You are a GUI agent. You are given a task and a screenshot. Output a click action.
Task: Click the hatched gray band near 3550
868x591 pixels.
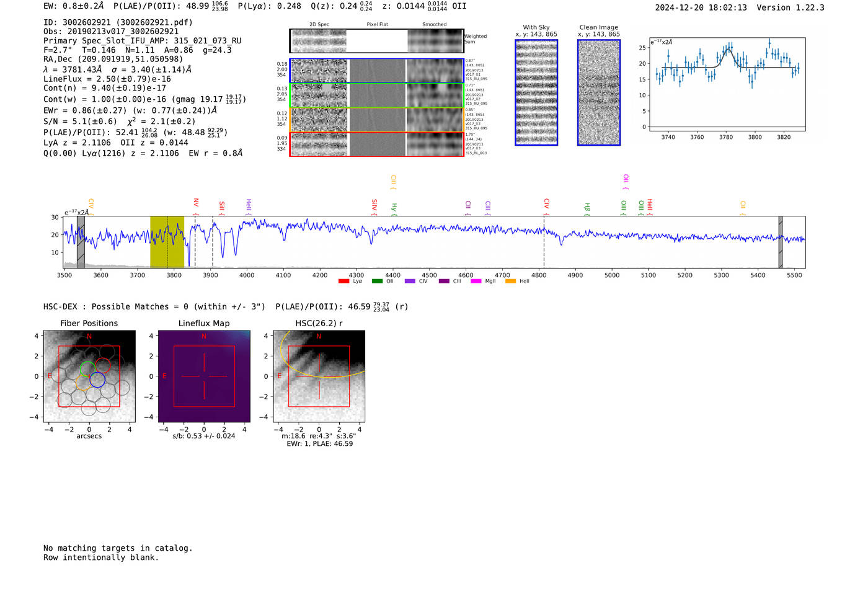click(x=81, y=242)
